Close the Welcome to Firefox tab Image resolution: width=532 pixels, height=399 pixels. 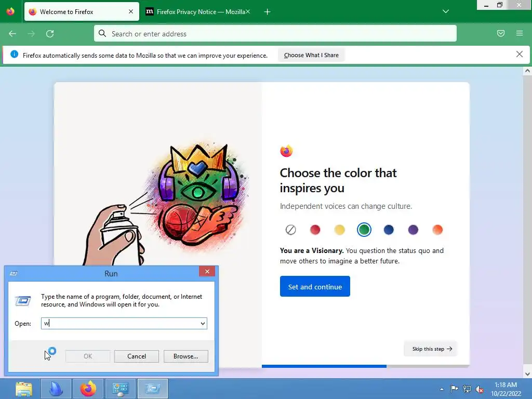(x=131, y=11)
